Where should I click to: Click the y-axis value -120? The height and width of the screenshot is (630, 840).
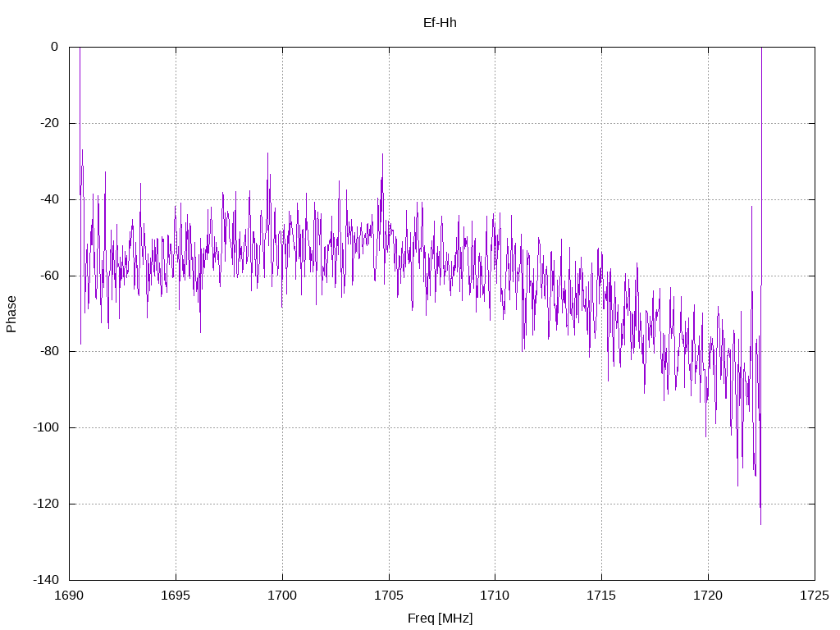pos(46,504)
